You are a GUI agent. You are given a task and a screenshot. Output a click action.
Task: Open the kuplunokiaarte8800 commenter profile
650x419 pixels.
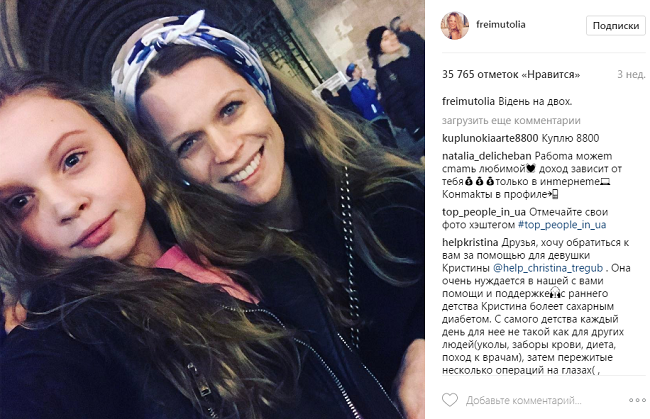(490, 138)
